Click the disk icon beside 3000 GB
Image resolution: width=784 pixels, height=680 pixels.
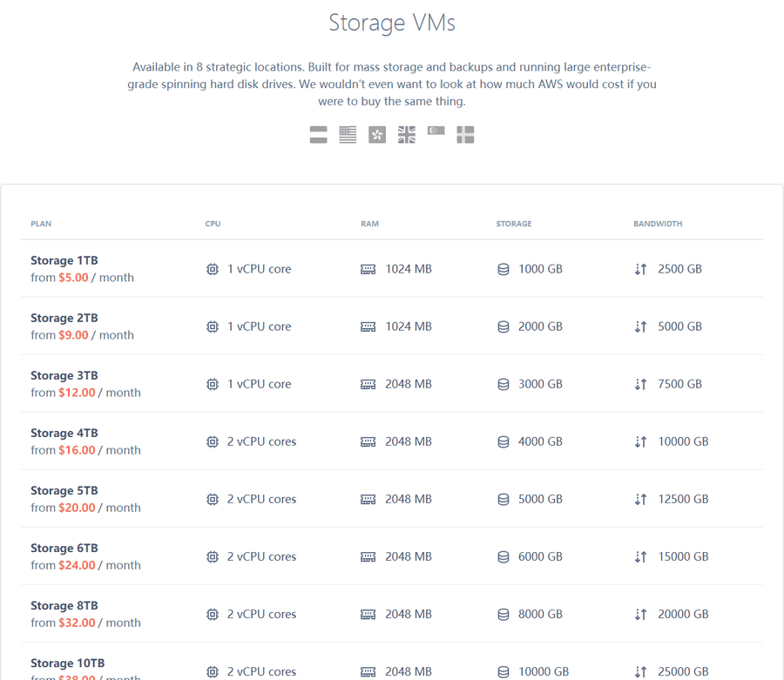point(504,384)
